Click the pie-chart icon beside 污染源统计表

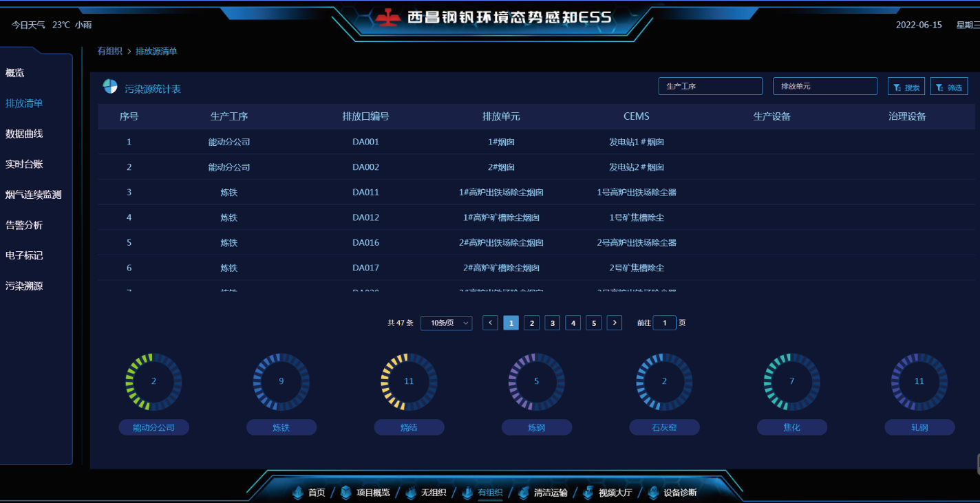pyautogui.click(x=109, y=85)
